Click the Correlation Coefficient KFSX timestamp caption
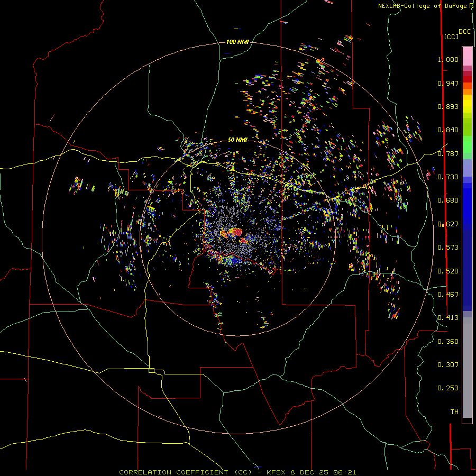 point(237,472)
